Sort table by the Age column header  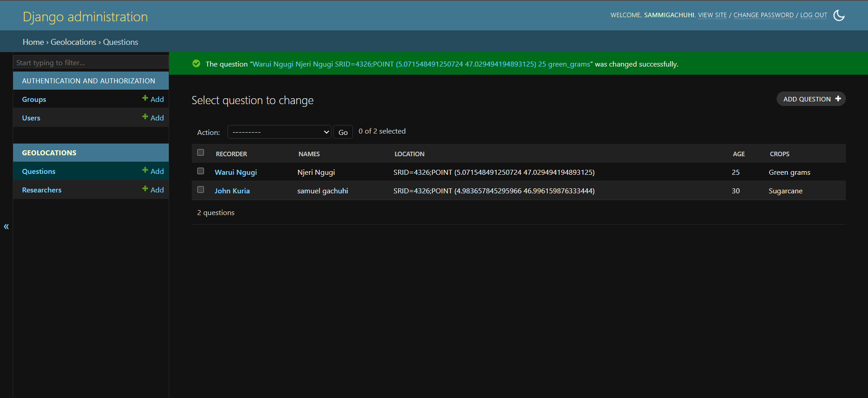coord(738,154)
